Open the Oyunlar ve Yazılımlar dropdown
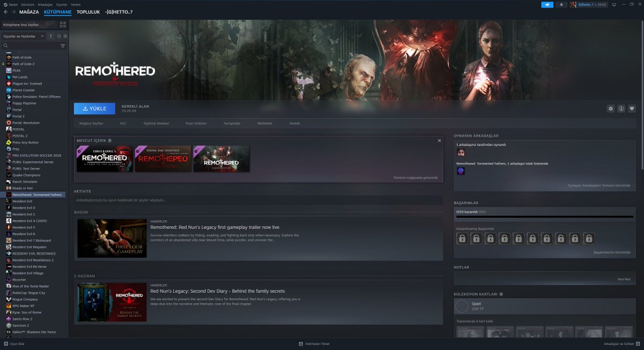 24,36
